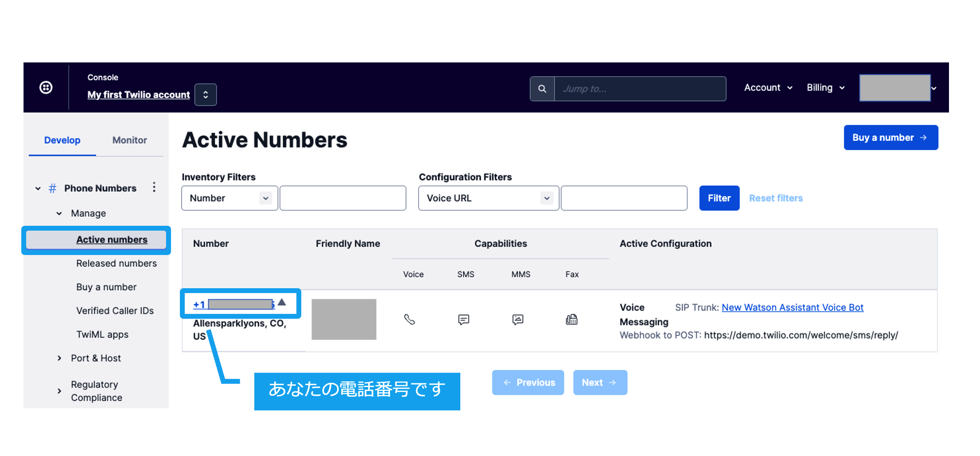Click the Filter button

719,198
